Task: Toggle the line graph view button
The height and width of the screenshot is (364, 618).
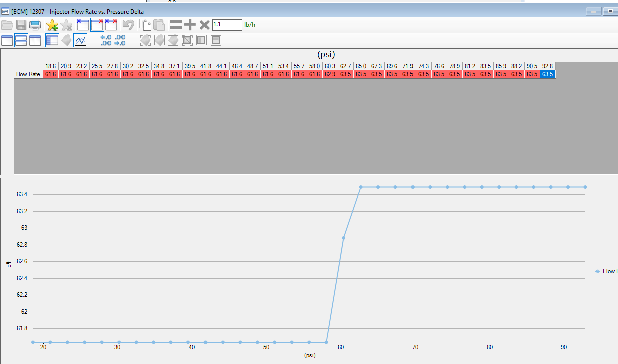Action: (x=80, y=40)
